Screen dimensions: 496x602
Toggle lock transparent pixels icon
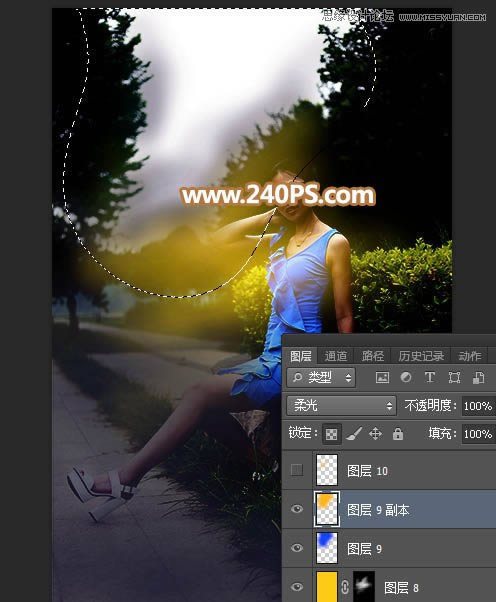[331, 434]
